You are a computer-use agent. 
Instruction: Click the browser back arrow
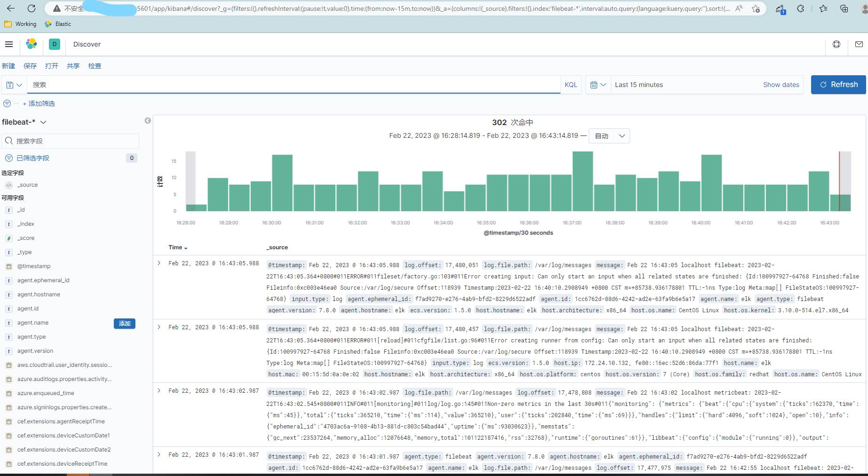pyautogui.click(x=11, y=8)
